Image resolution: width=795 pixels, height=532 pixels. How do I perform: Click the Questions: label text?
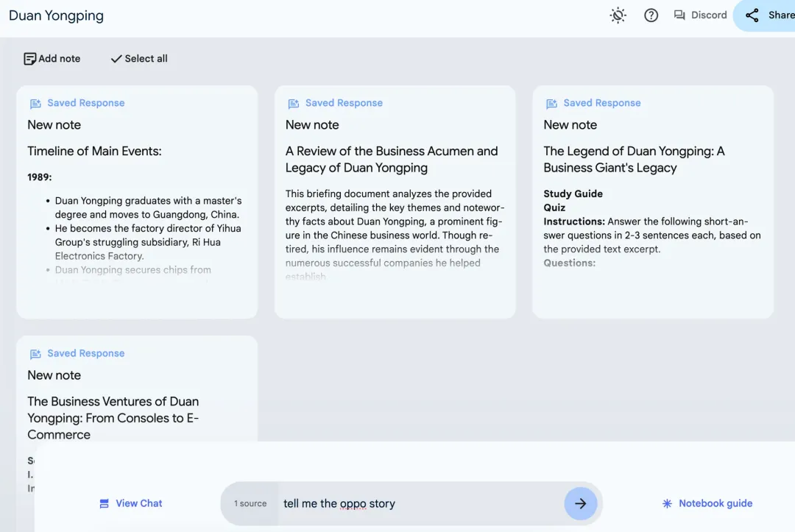tap(569, 263)
